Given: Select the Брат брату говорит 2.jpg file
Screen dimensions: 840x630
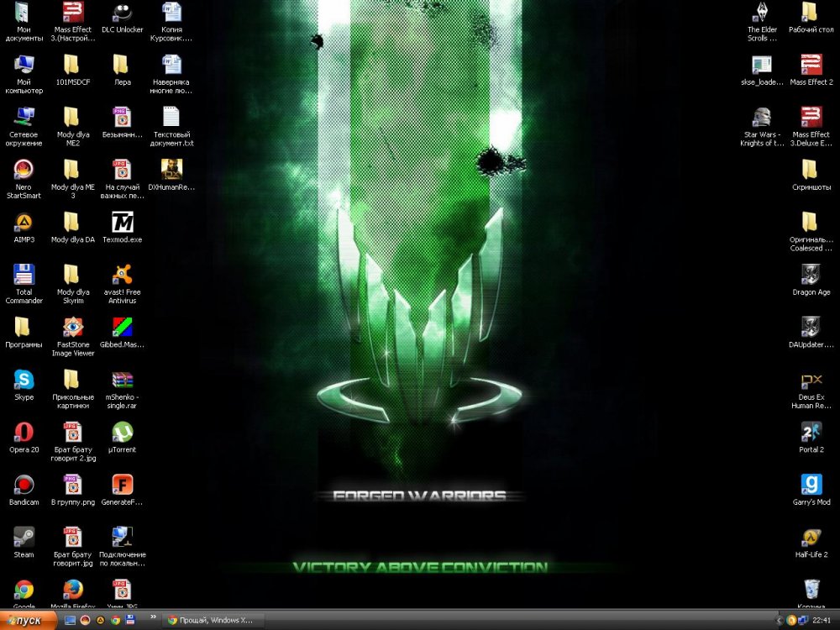Looking at the screenshot, I should [x=73, y=442].
